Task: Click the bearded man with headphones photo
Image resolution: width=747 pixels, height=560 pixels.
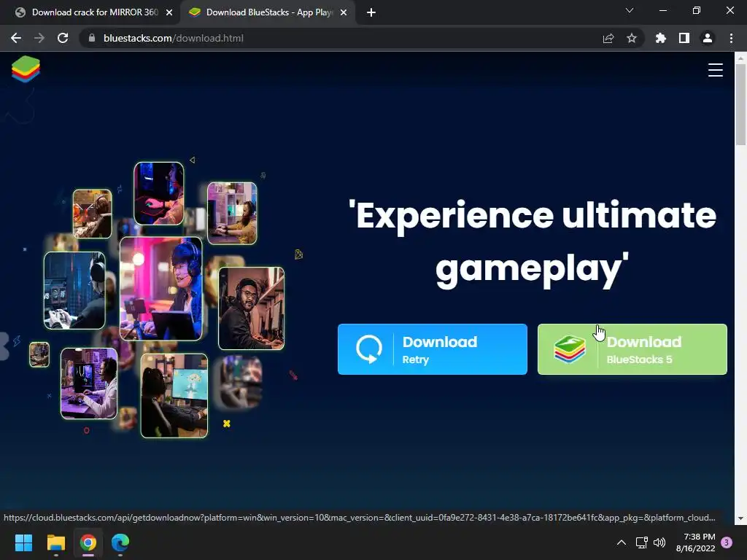Action: (x=251, y=308)
